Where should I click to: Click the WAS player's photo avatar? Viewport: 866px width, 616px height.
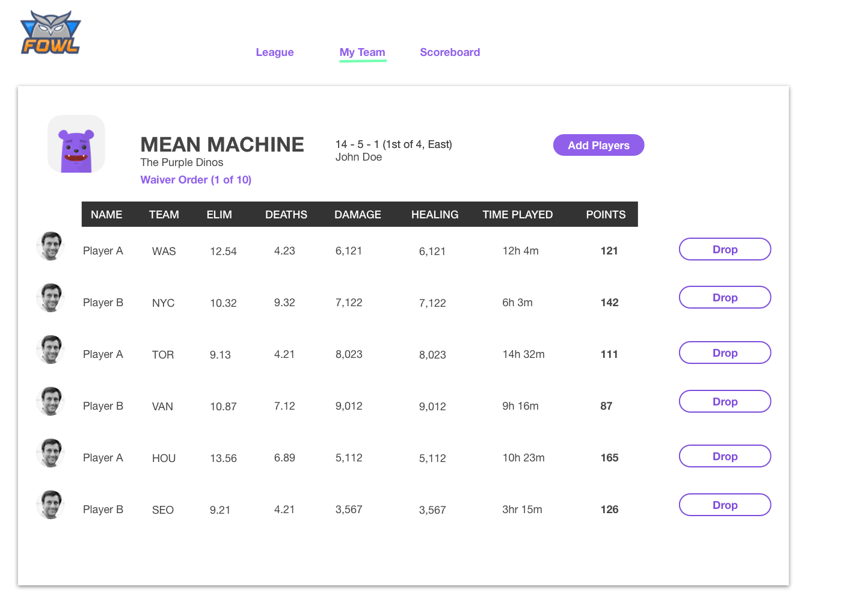pos(51,246)
